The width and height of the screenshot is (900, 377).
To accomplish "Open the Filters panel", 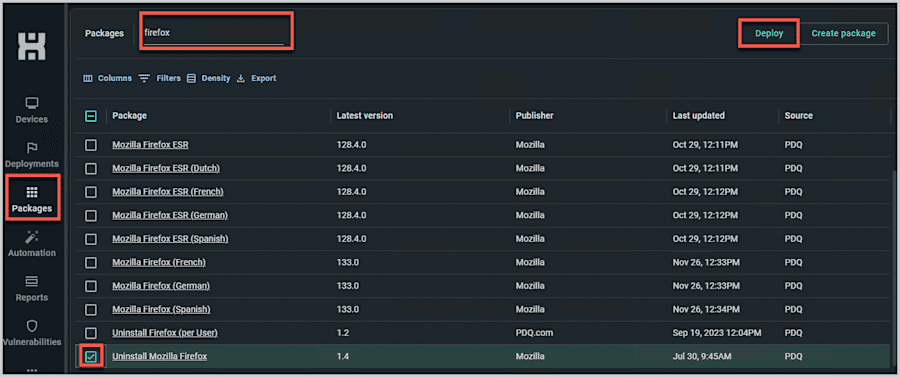I will click(160, 78).
